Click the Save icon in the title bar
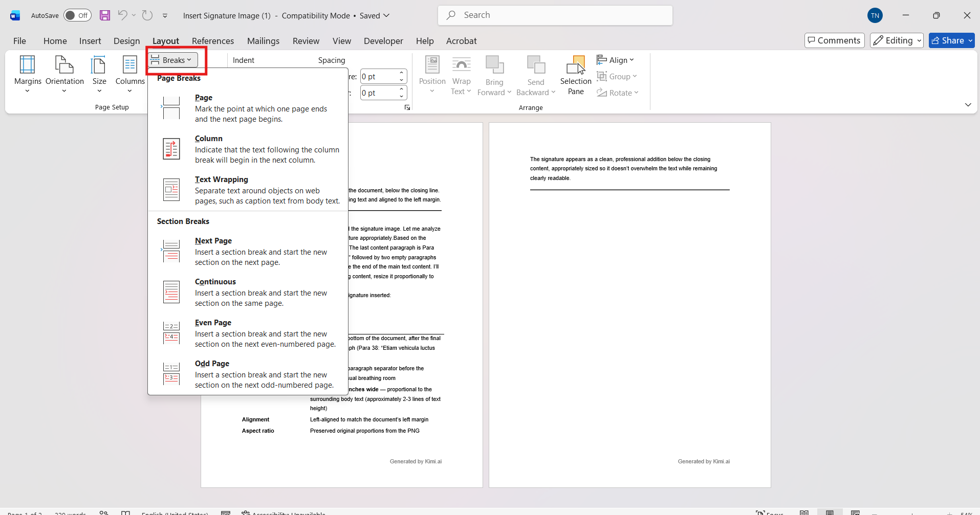The width and height of the screenshot is (980, 515). click(105, 15)
